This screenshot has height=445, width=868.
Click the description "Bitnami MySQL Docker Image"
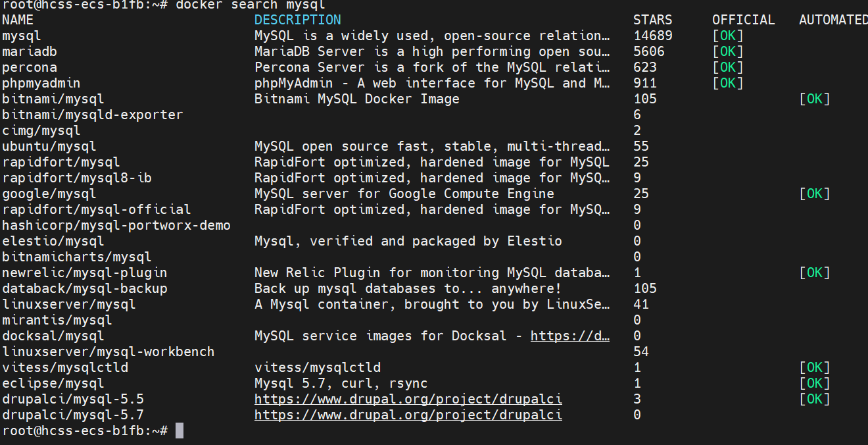357,99
